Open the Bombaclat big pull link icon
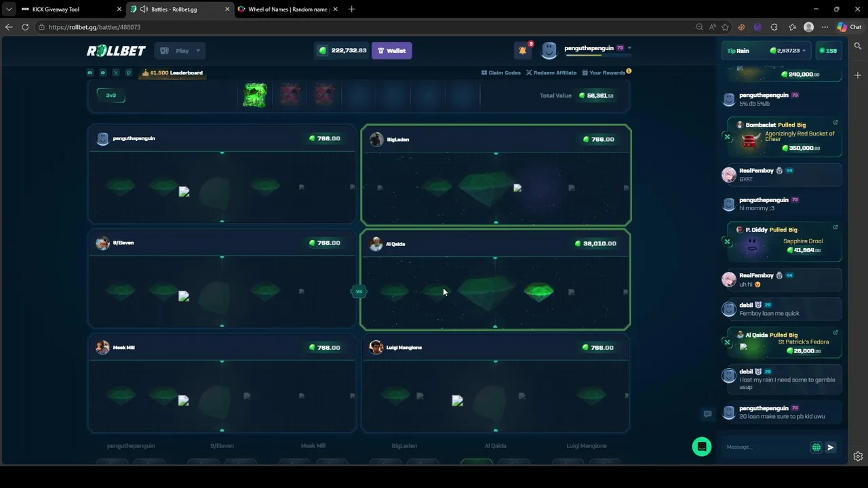 (x=835, y=123)
